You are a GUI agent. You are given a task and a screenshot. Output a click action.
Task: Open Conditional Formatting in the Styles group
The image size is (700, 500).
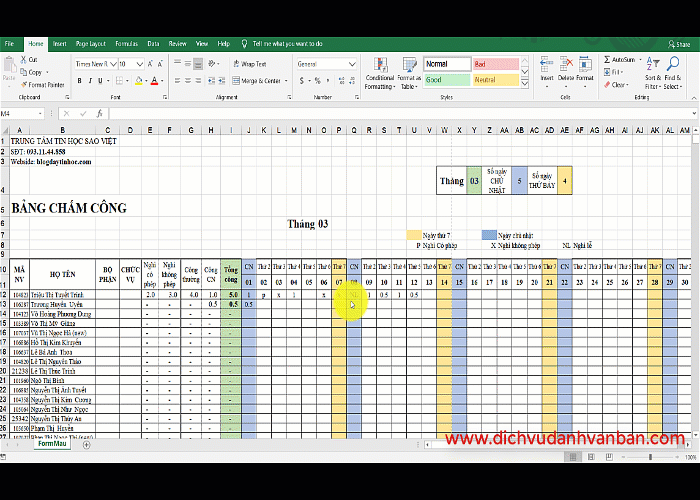(x=379, y=74)
